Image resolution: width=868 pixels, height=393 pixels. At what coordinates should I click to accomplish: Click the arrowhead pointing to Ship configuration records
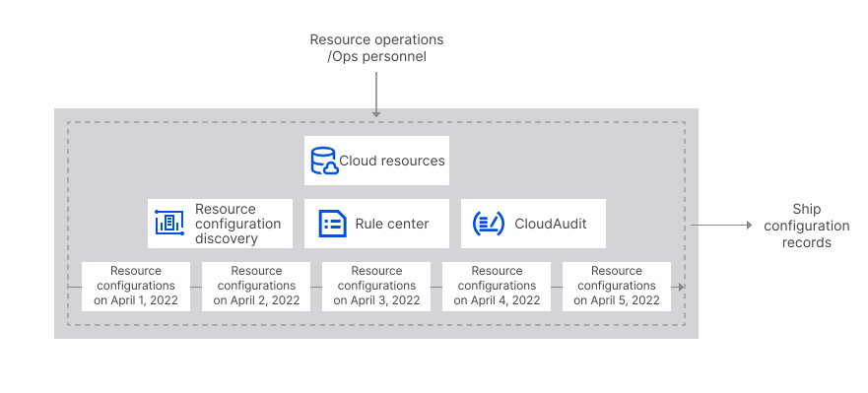pos(749,226)
